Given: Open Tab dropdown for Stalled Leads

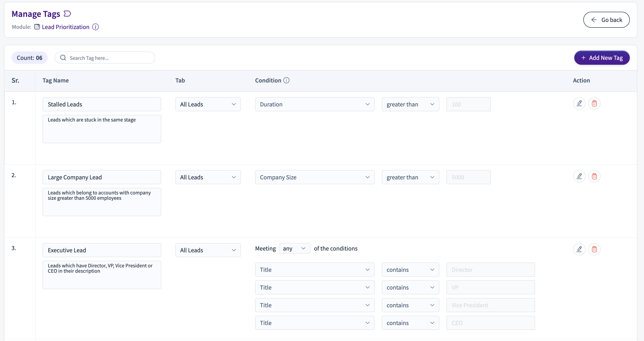Looking at the screenshot, I should (208, 104).
